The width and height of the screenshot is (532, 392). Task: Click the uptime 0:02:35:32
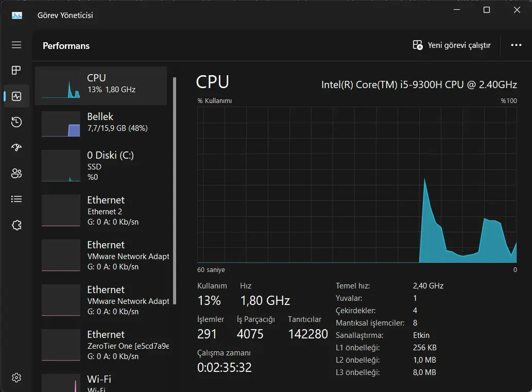[224, 368]
